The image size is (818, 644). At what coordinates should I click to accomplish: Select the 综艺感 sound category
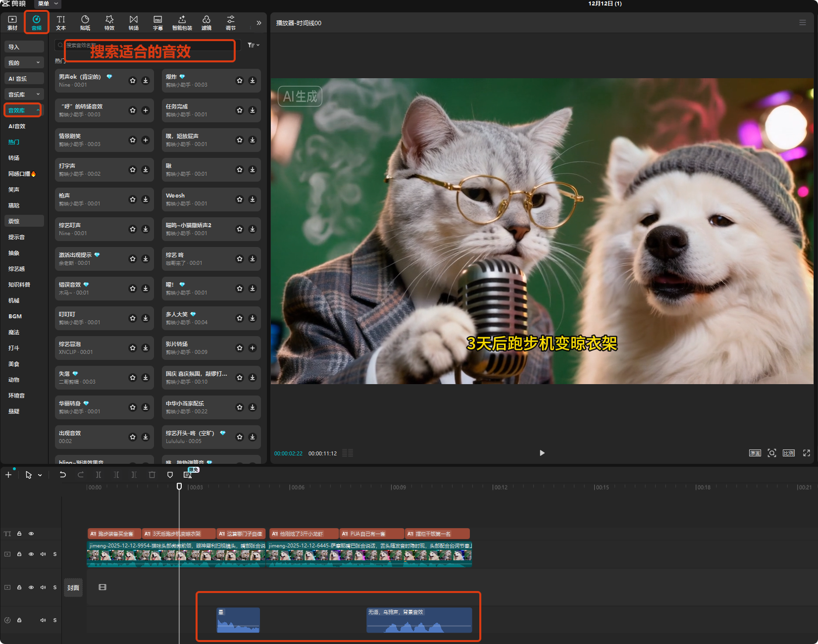17,269
